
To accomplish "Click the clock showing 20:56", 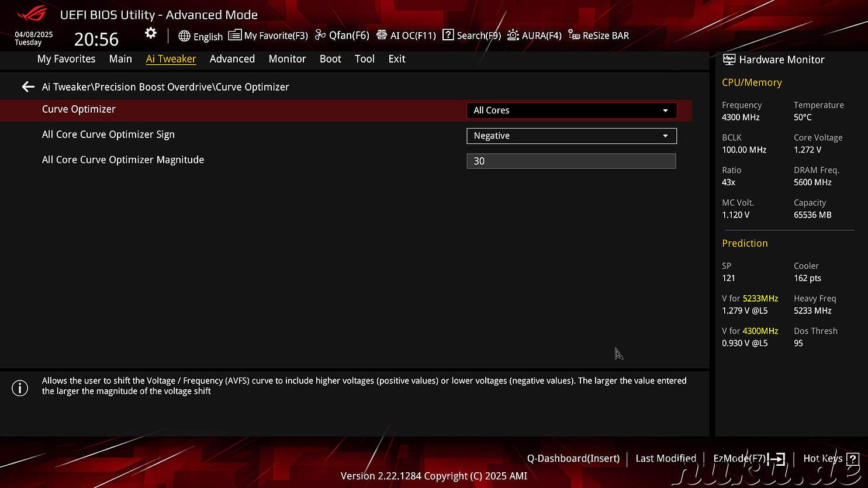I will (x=96, y=39).
